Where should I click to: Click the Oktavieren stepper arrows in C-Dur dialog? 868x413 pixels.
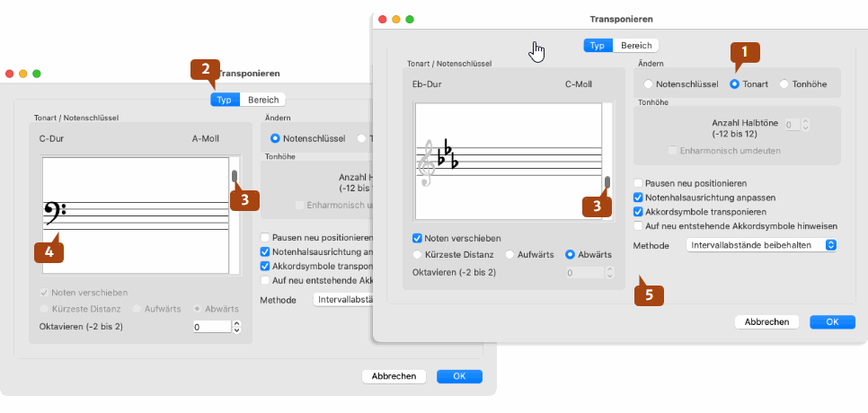pos(237,328)
